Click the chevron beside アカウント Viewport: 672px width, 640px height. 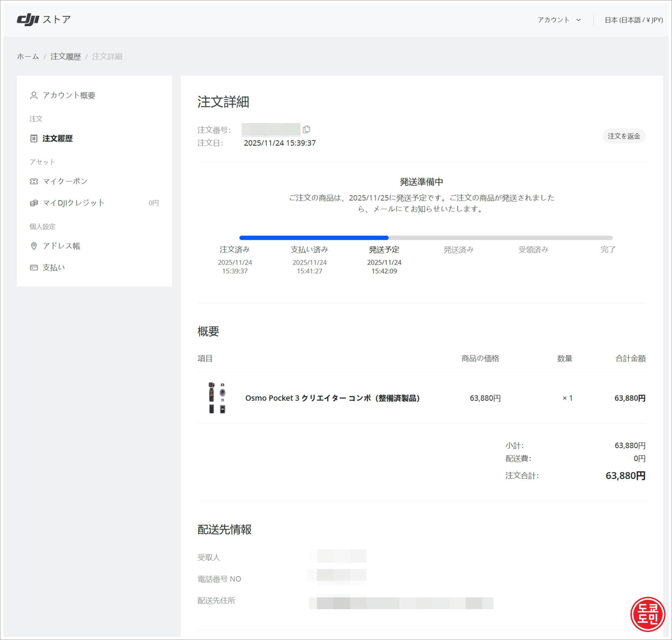point(579,20)
